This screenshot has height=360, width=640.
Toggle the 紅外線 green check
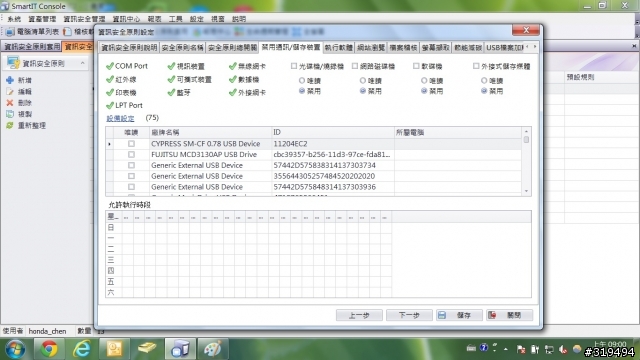109,79
